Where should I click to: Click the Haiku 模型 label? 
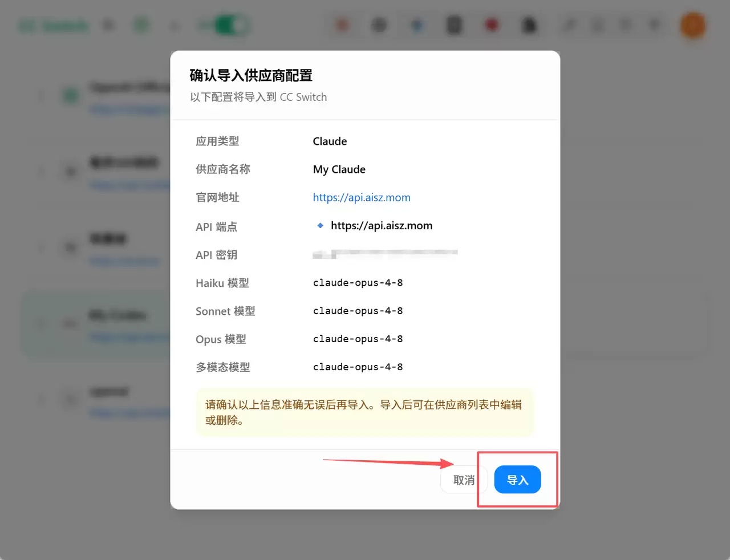point(222,283)
